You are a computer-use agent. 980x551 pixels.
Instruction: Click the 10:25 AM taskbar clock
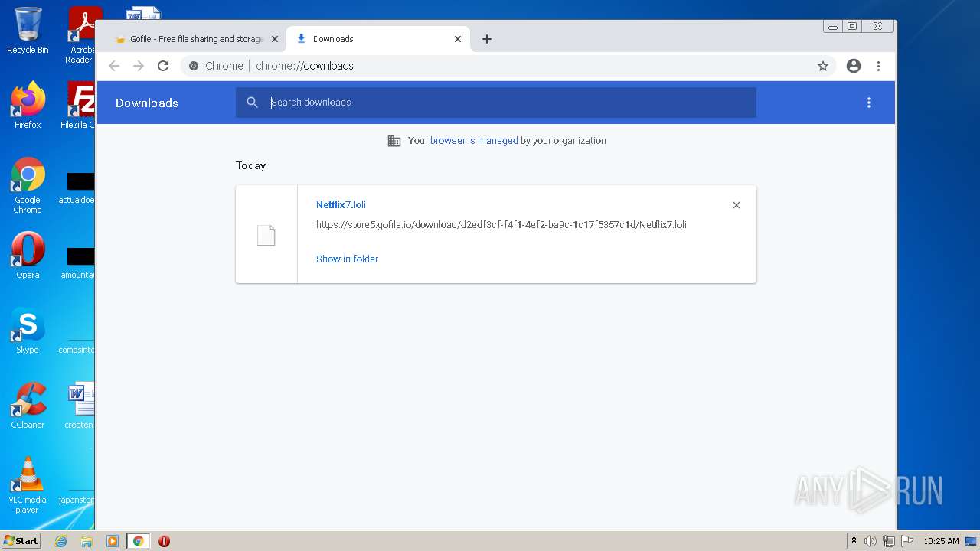pyautogui.click(x=941, y=541)
